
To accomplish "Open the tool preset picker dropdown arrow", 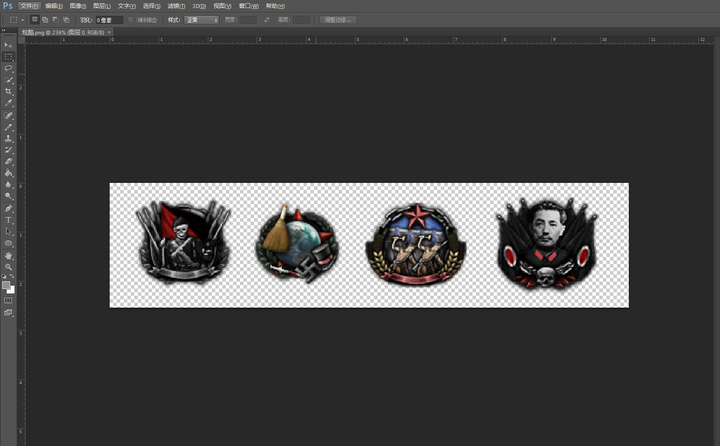I will (22, 20).
